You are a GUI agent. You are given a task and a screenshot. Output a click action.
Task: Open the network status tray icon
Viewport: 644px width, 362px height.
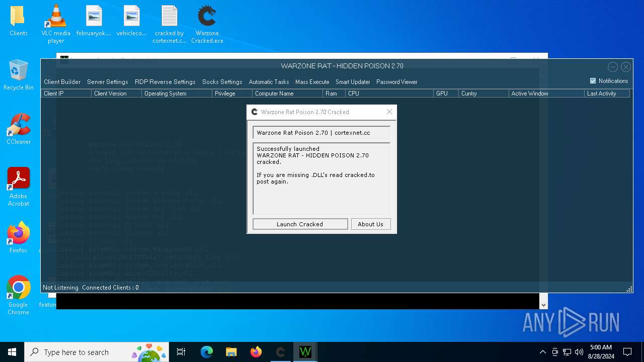click(x=567, y=352)
